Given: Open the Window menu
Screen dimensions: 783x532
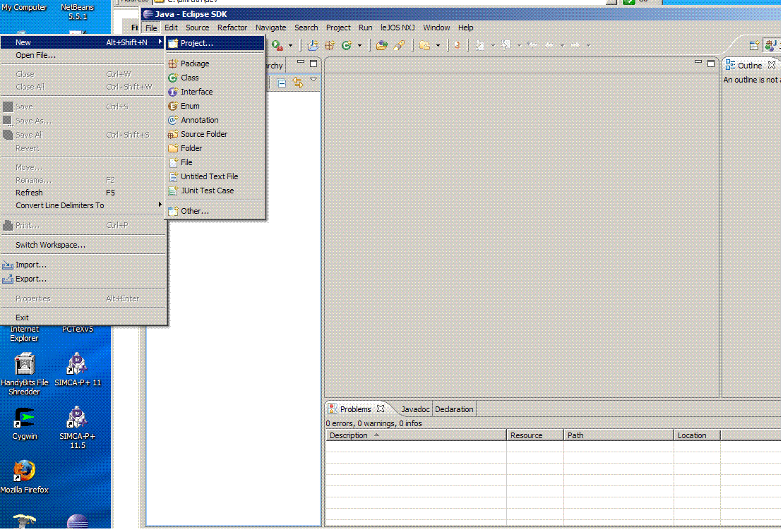Looking at the screenshot, I should tap(436, 28).
